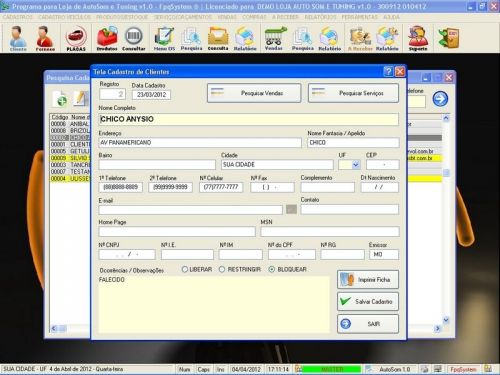Click the Relatório icon beside consulta

pos(245,38)
